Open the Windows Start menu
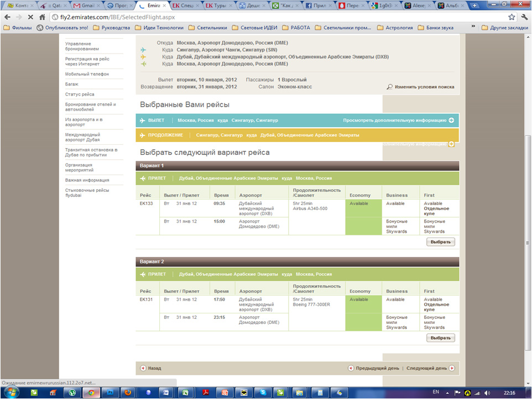Image resolution: width=532 pixels, height=399 pixels. [11, 392]
